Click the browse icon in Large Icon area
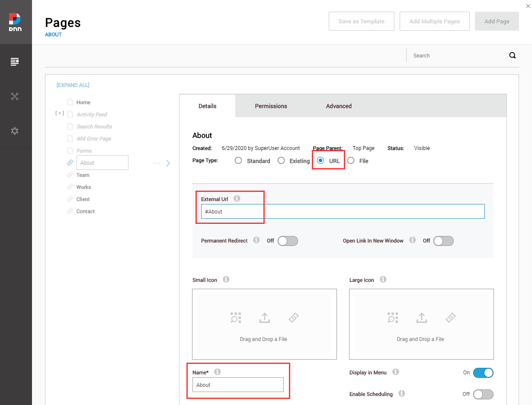 click(x=393, y=317)
